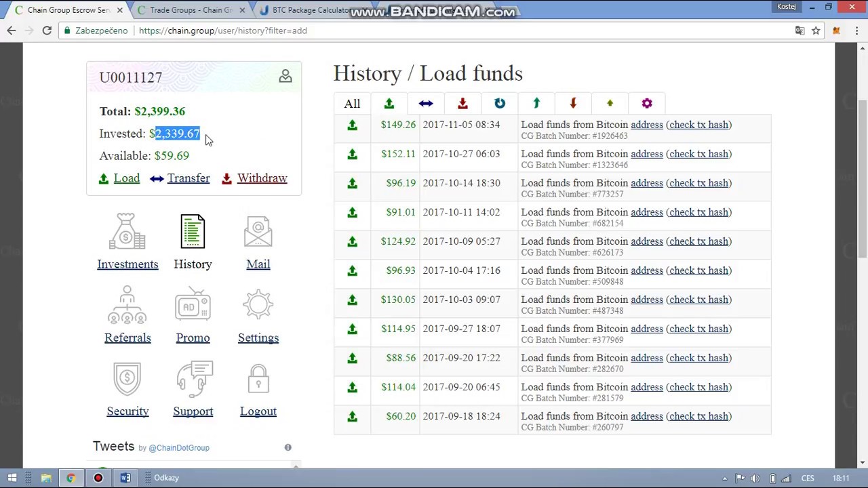Select the All history filter tab
This screenshot has width=868, height=488.
pos(352,104)
